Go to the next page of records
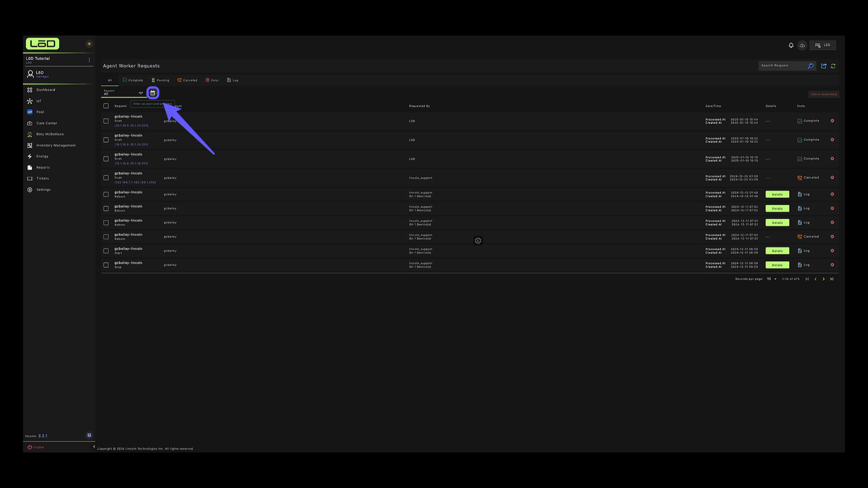Screen dimensions: 868x488 (824, 279)
